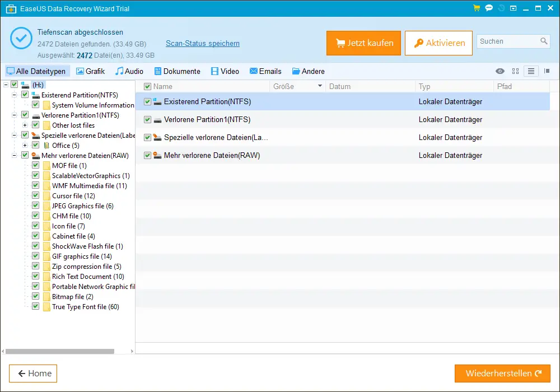Viewport: 560px width, 392px height.
Task: Open the title bar dropdown menu icon
Action: 513,8
